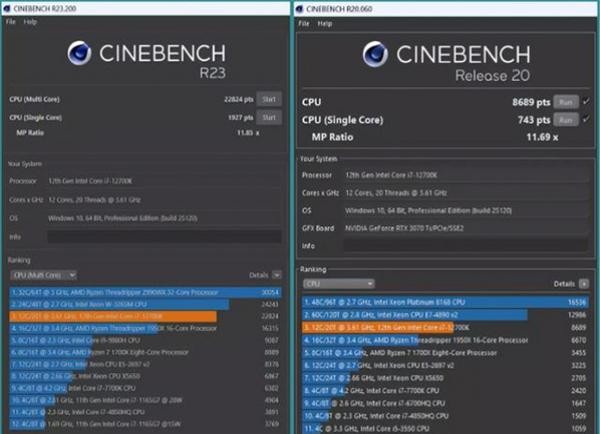This screenshot has height=434, width=600.
Task: Click the Info text field in Cinebench R23
Action: (x=165, y=237)
